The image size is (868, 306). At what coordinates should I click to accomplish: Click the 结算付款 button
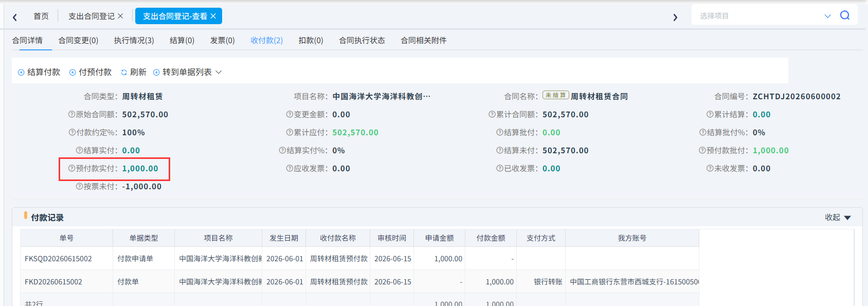pyautogui.click(x=39, y=73)
